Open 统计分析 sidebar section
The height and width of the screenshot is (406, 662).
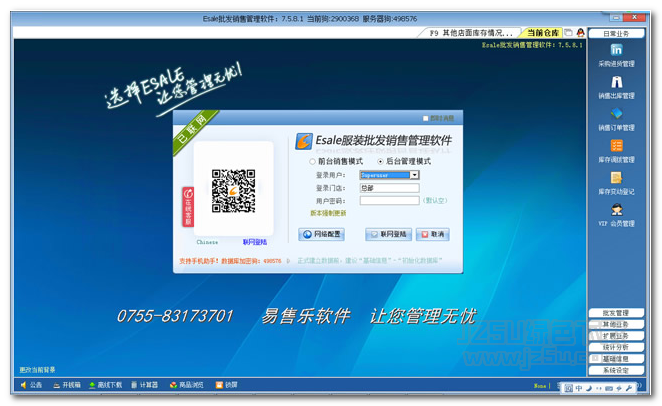616,347
